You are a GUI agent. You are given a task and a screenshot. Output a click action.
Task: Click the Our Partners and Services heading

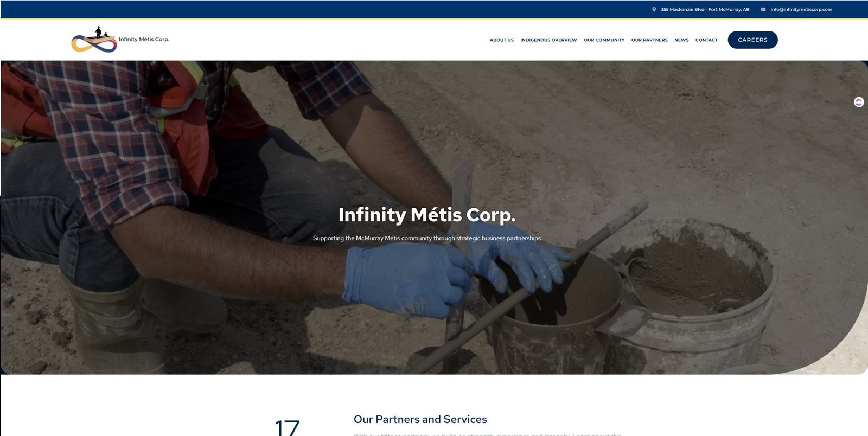[x=420, y=419]
